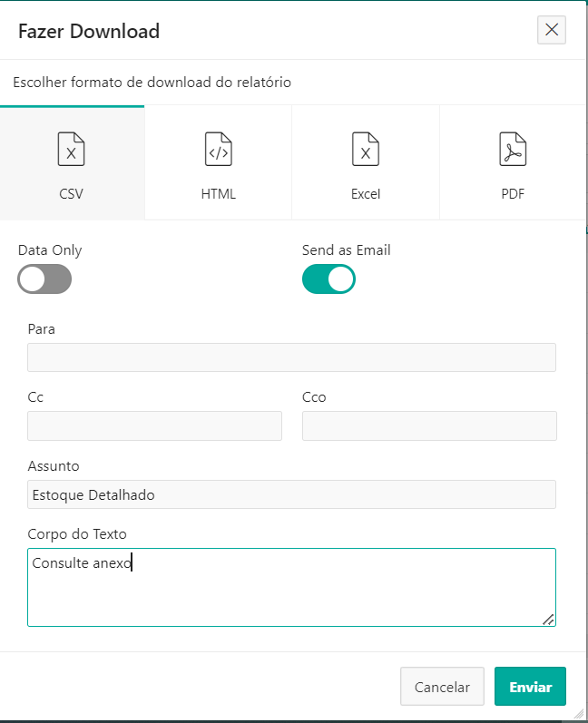Choose the HTML code file icon
This screenshot has height=723, width=588.
(x=219, y=150)
